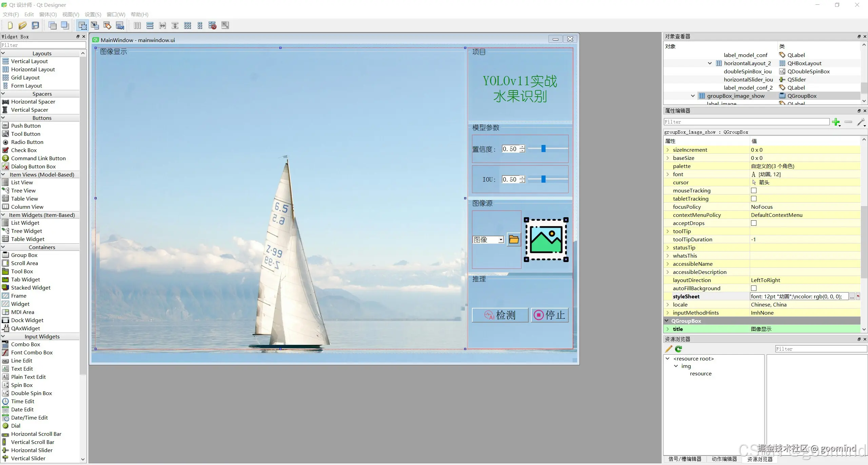This screenshot has width=868, height=465.
Task: Click the green reload icon in resource browser
Action: [678, 349]
